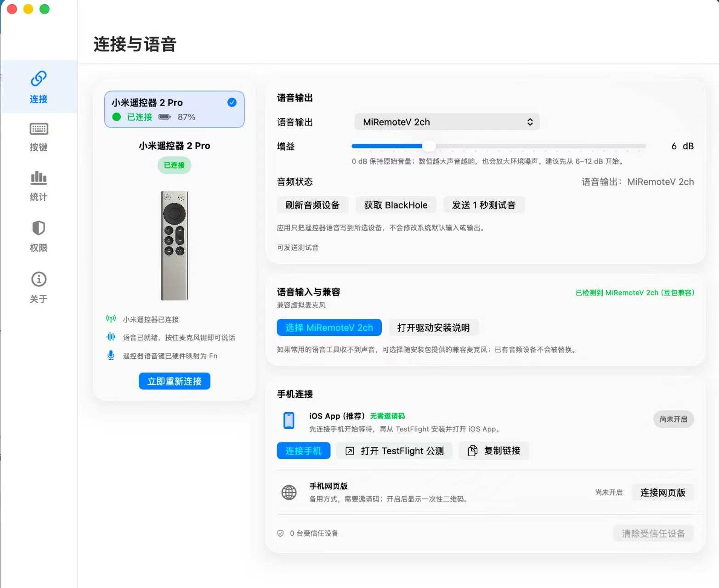This screenshot has width=719, height=588.
Task: Click the iPhone icon next to iOS App
Action: pos(289,420)
